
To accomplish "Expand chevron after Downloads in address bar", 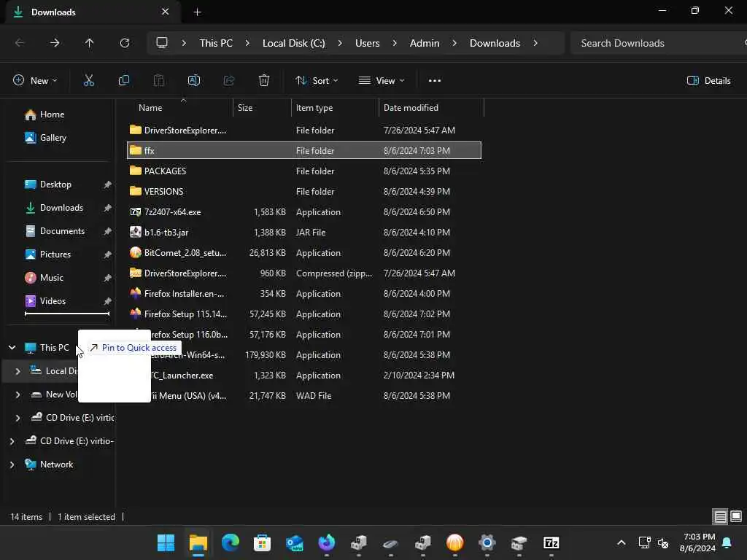I will tap(535, 43).
